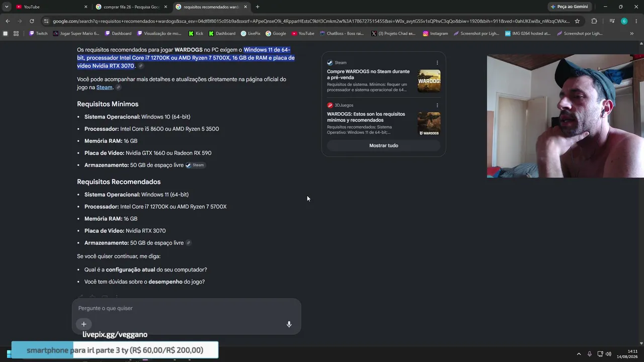Open the tab search dropdown arrow
This screenshot has height=362, width=644.
click(7, 7)
